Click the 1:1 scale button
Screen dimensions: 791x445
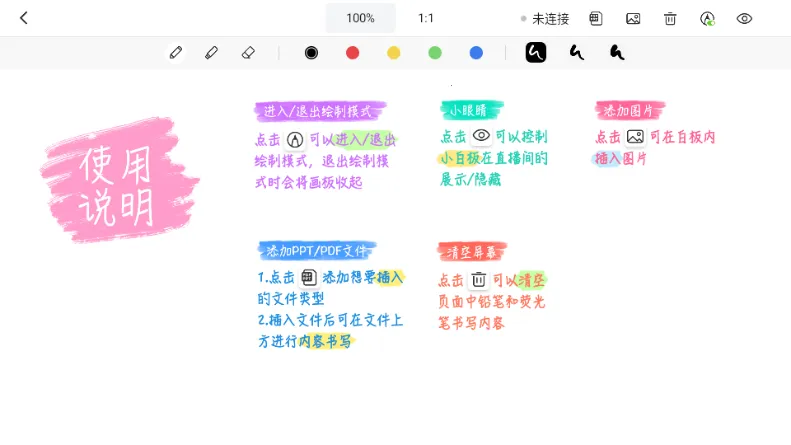pyautogui.click(x=426, y=18)
